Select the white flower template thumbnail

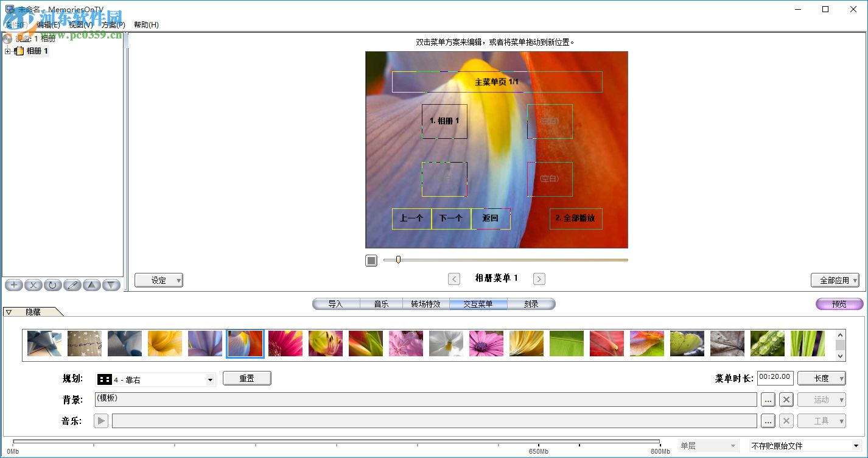446,343
